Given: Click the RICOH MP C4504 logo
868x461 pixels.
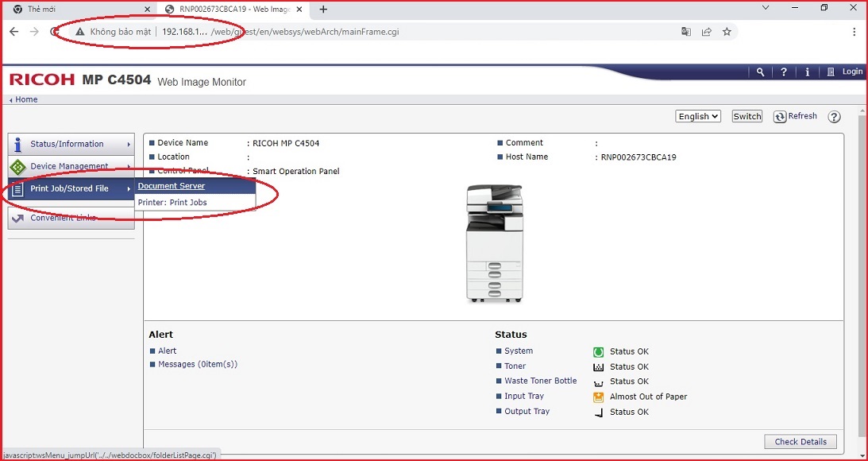Looking at the screenshot, I should point(80,79).
